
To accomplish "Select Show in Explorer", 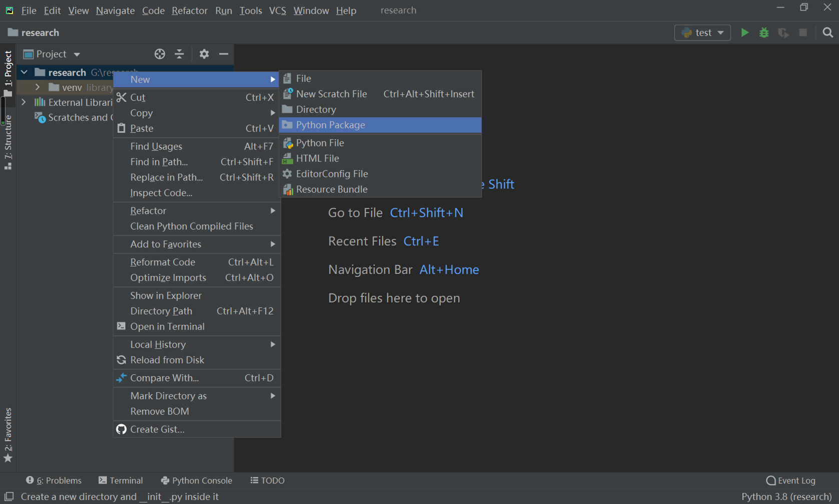I will click(197, 295).
